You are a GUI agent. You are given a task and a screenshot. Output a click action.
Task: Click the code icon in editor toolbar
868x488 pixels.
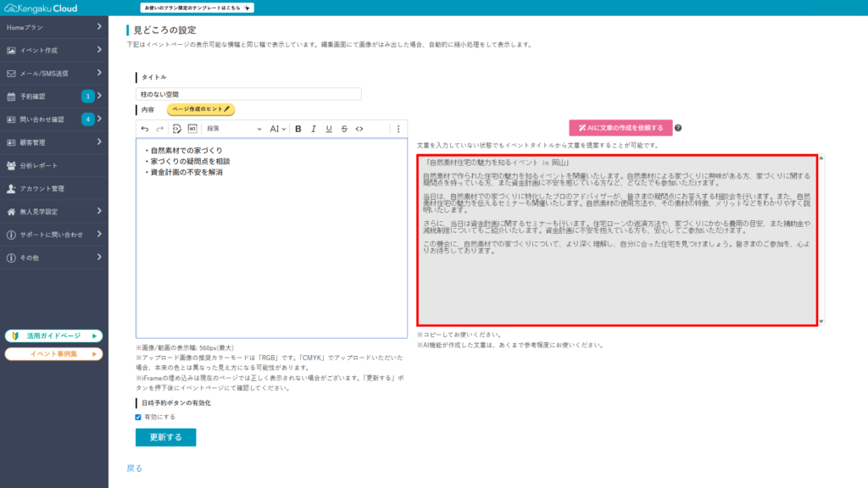[x=359, y=129]
